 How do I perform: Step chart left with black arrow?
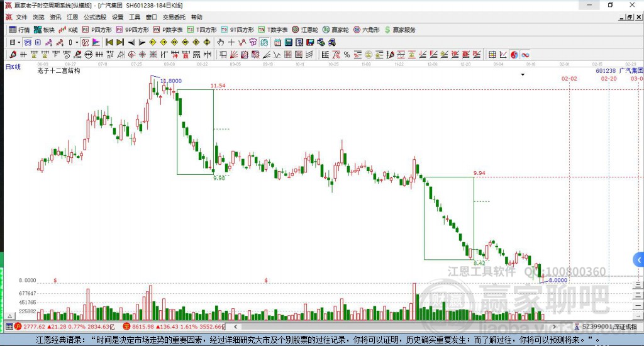(131, 42)
